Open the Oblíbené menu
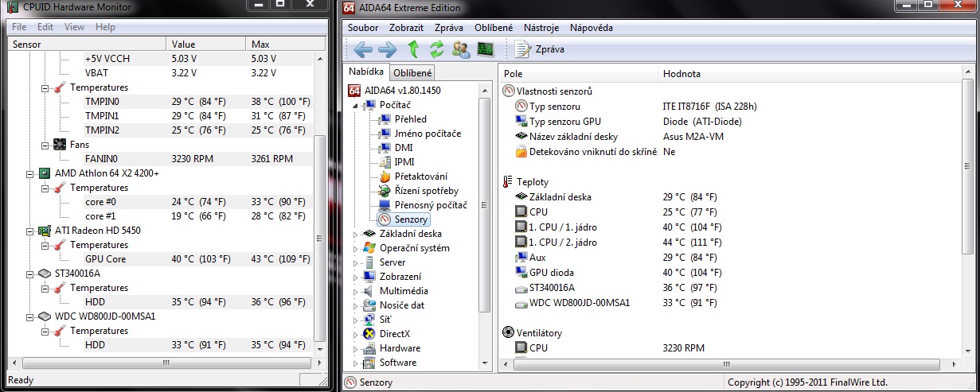Screen dimensions: 980x392 [494, 27]
